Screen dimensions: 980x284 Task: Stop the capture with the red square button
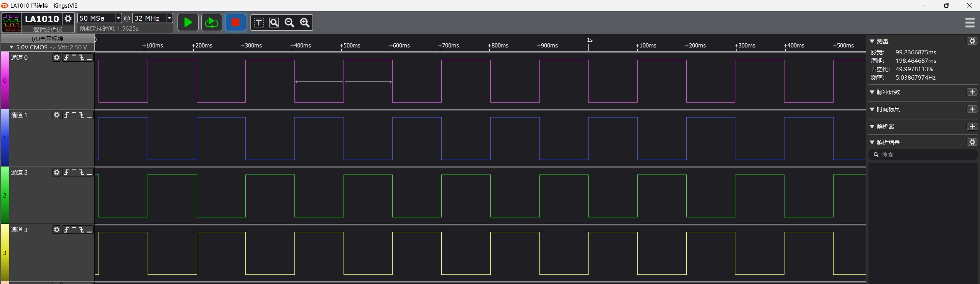[235, 23]
